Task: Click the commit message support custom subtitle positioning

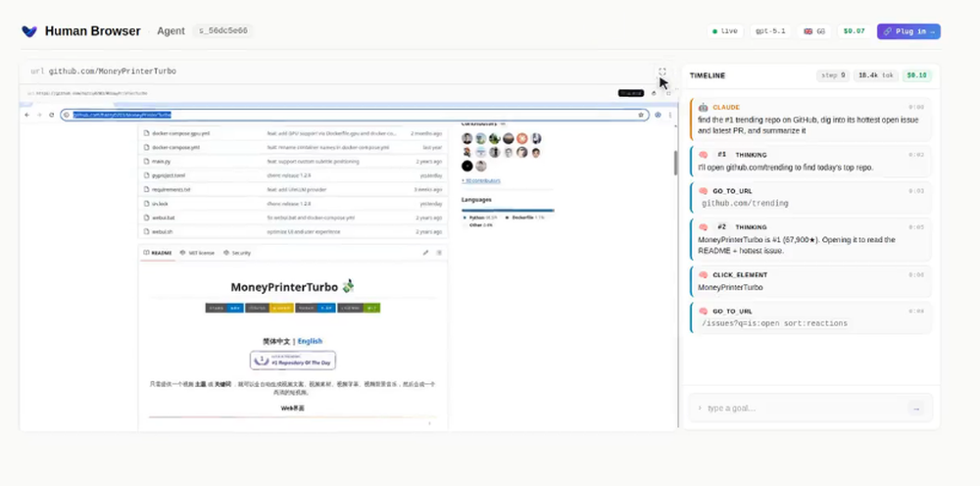Action: point(313,162)
